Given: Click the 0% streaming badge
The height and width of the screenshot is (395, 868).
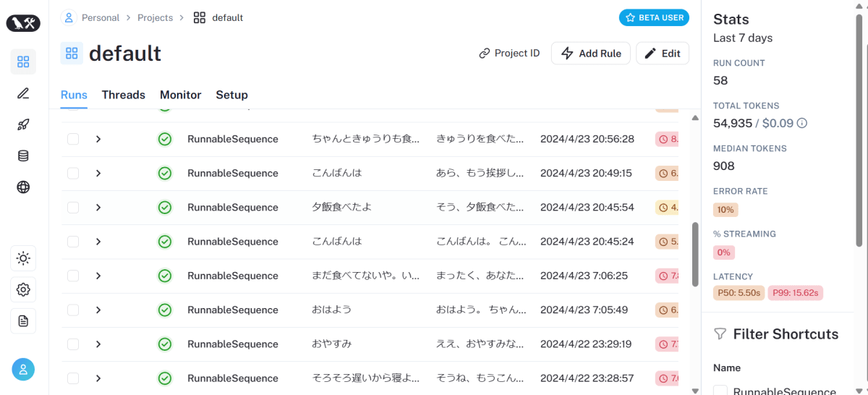Looking at the screenshot, I should pos(724,252).
